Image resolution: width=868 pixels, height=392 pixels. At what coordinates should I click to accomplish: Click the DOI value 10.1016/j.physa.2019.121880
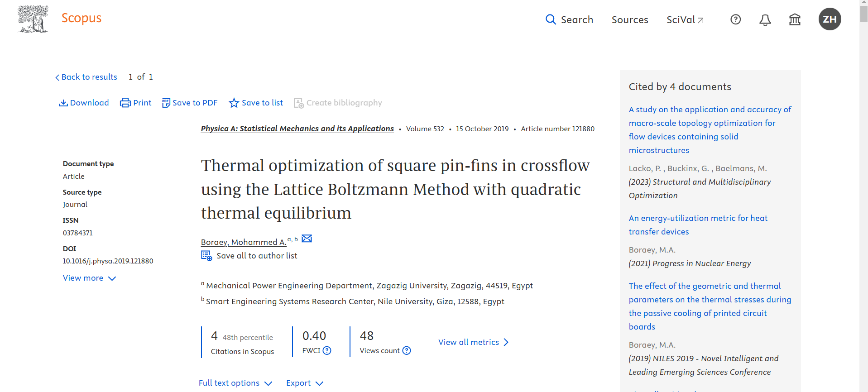pyautogui.click(x=108, y=261)
